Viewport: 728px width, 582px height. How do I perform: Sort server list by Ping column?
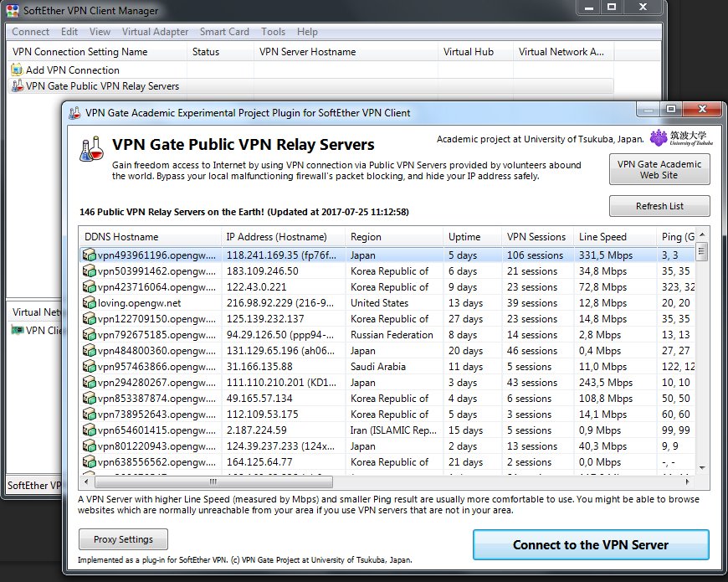676,237
